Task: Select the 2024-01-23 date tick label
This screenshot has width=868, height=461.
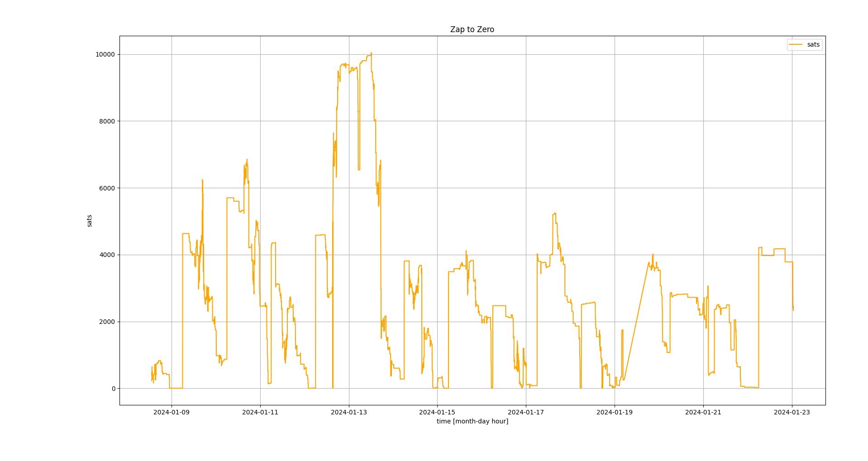Action: click(x=792, y=412)
